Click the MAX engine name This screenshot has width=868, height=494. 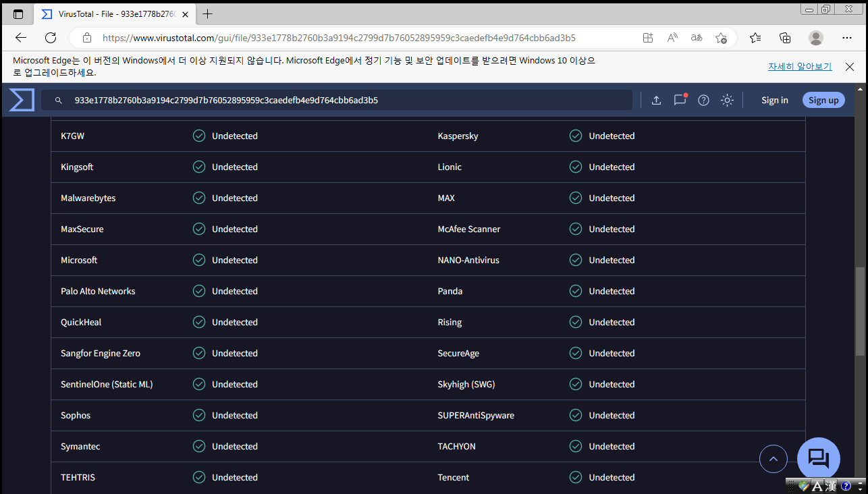(x=446, y=198)
